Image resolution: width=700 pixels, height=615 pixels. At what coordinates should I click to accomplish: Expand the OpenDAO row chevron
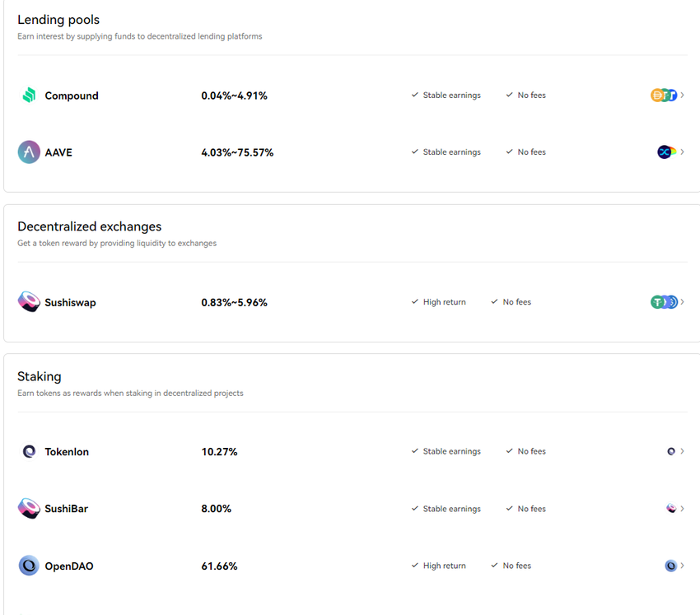click(x=682, y=566)
